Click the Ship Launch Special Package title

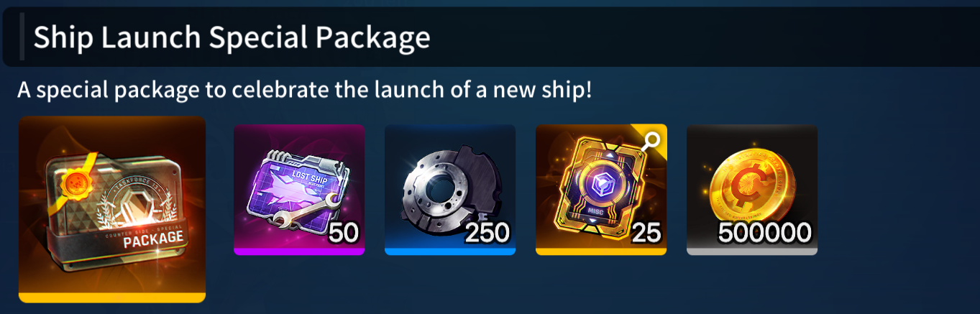232,37
